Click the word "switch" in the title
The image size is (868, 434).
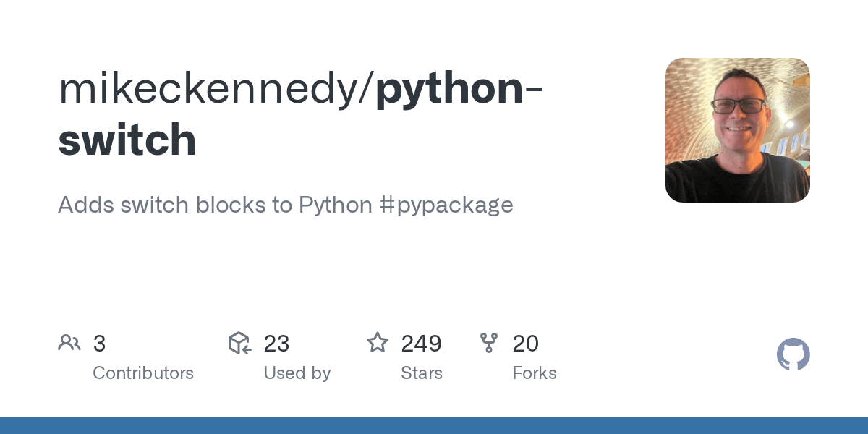coord(127,140)
